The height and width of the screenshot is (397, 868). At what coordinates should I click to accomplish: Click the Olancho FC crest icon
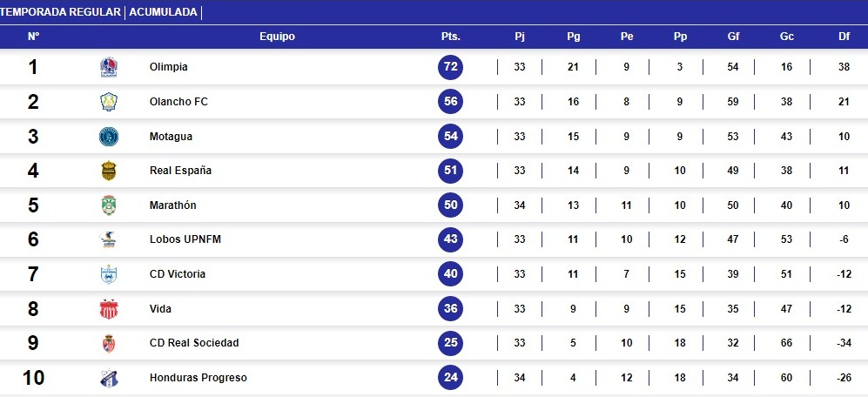[108, 102]
